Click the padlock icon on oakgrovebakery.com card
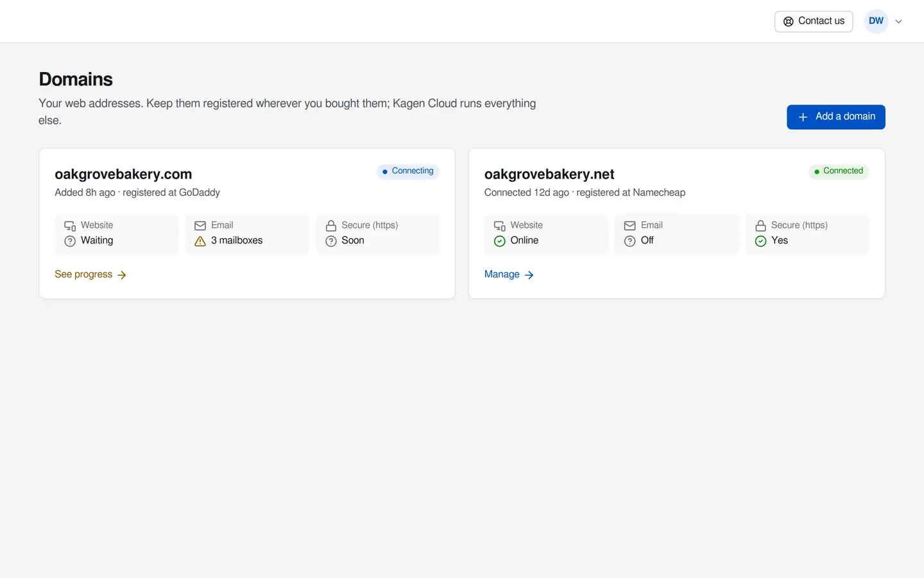 point(331,225)
